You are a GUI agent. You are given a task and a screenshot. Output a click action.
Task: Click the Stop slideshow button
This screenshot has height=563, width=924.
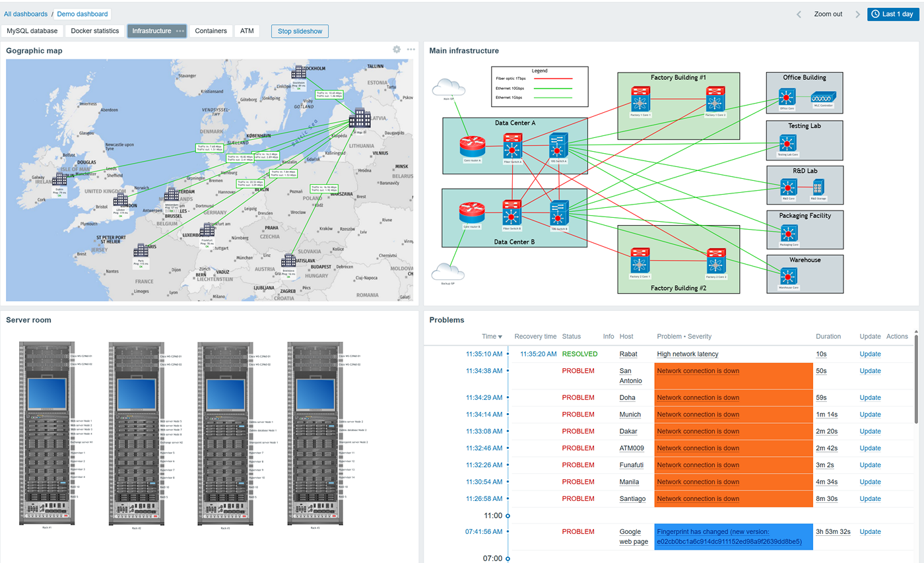[300, 31]
